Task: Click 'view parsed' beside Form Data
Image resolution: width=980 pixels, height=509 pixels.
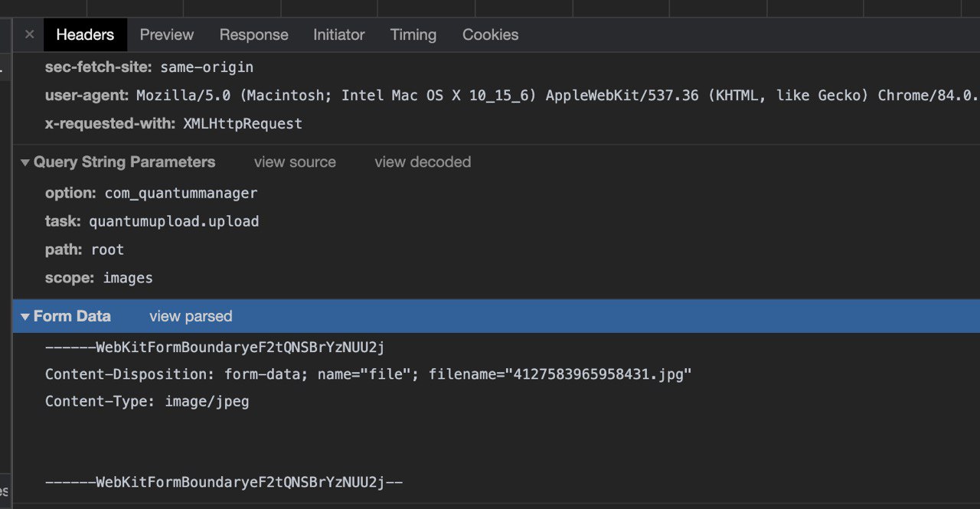Action: point(191,316)
